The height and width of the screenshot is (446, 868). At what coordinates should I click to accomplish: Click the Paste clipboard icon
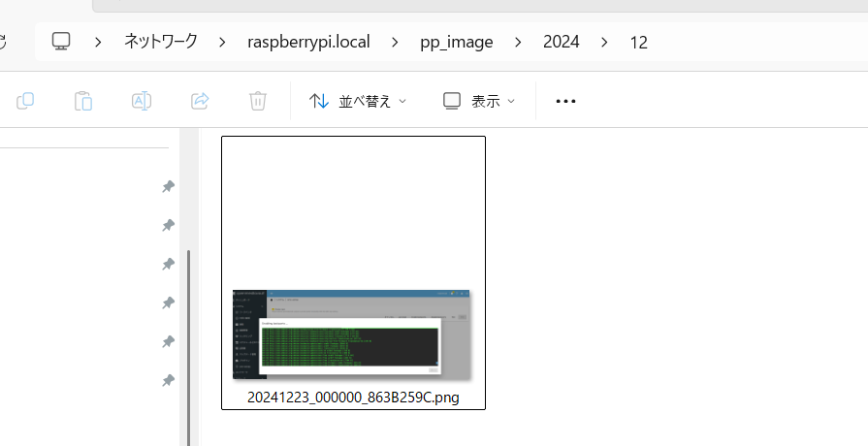point(83,101)
